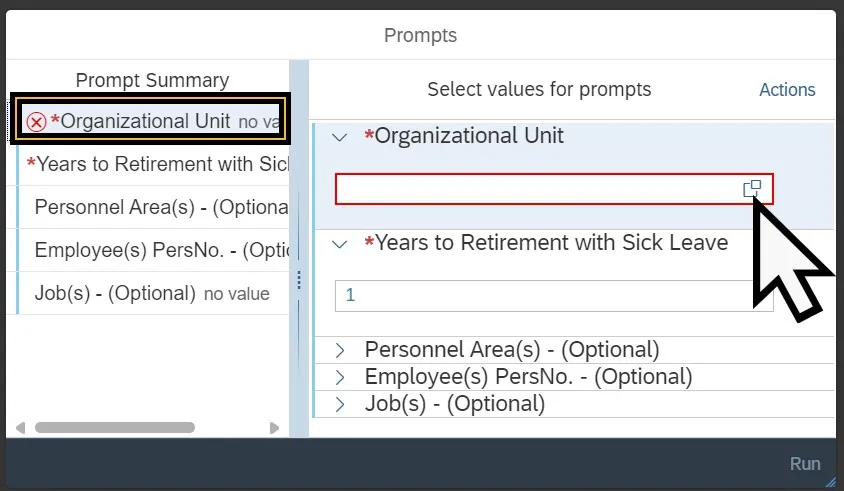Expand the Personnel Area(s) optional prompt
The width and height of the screenshot is (844, 491).
click(340, 350)
